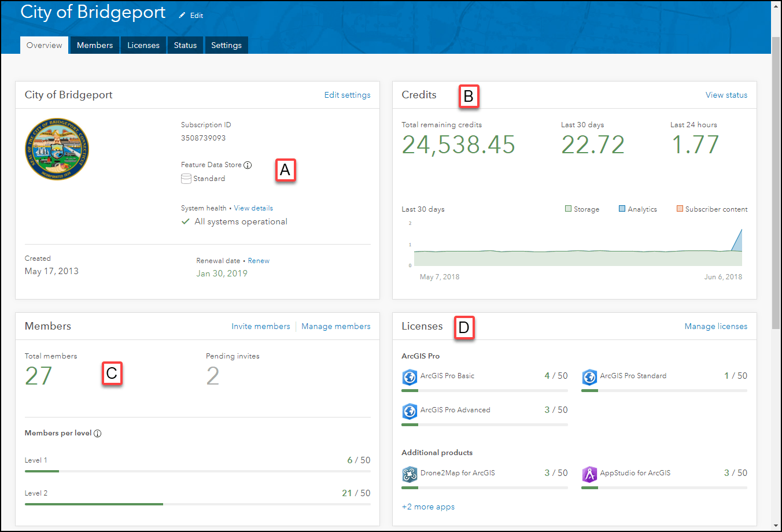Open the Licenses tab

pos(143,45)
